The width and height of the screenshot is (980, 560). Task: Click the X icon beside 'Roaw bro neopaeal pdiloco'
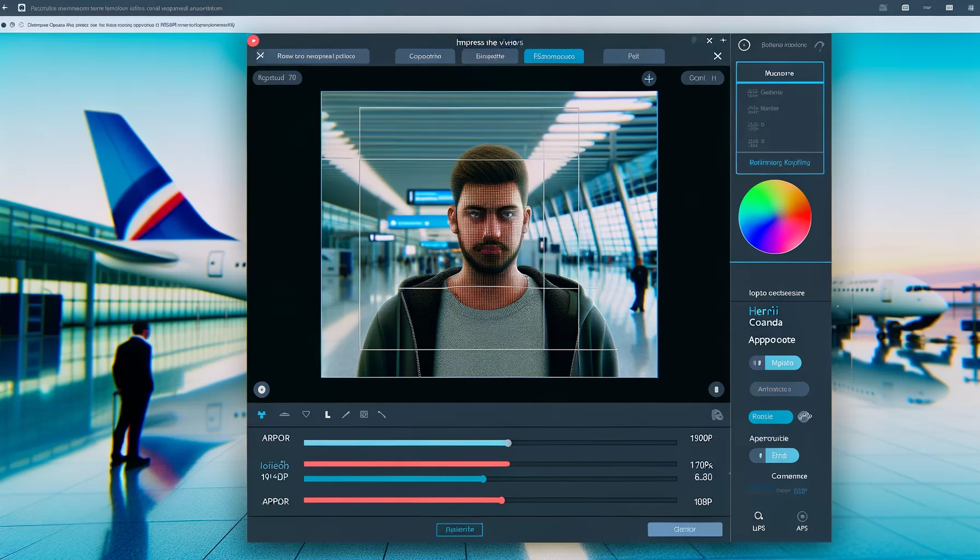point(260,56)
